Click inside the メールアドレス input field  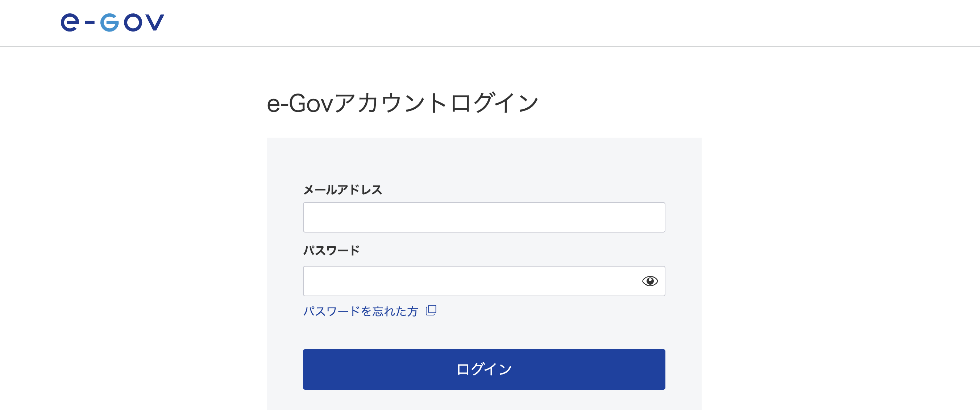coord(483,217)
